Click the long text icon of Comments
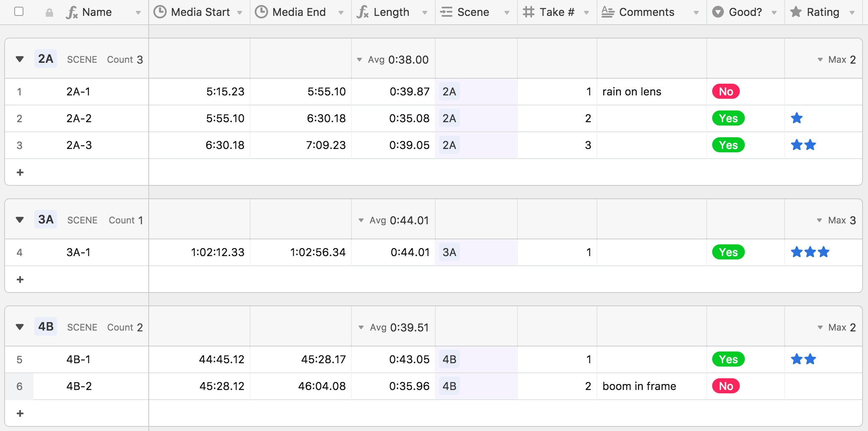The height and width of the screenshot is (431, 868). (x=608, y=12)
